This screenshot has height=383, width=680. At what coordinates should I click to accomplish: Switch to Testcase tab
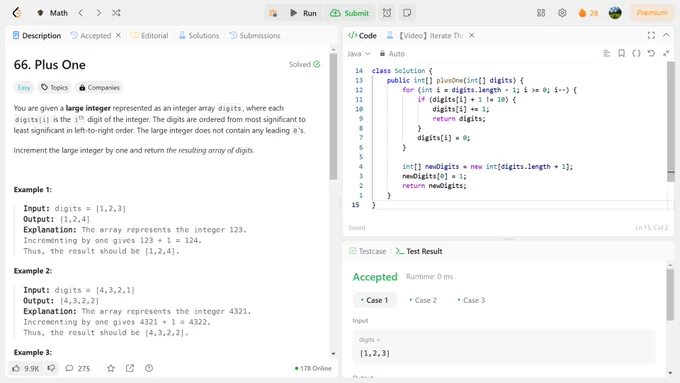367,251
